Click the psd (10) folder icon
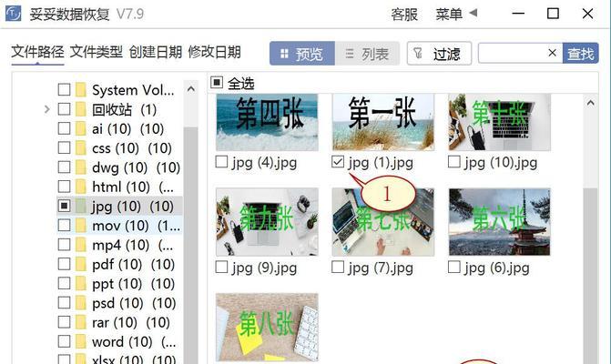Screen dimensions: 611x364 pos(81,303)
